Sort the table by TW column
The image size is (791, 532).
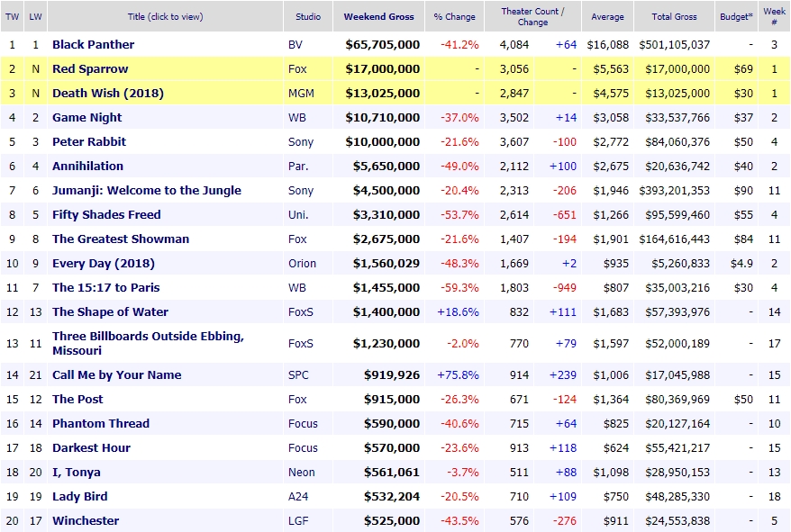click(x=12, y=16)
